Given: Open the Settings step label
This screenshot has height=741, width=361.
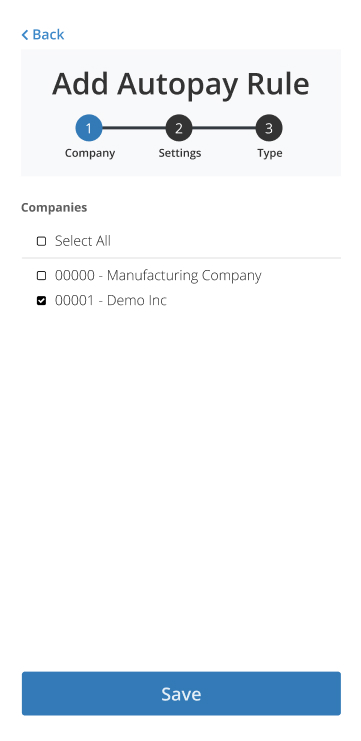Looking at the screenshot, I should [x=180, y=153].
